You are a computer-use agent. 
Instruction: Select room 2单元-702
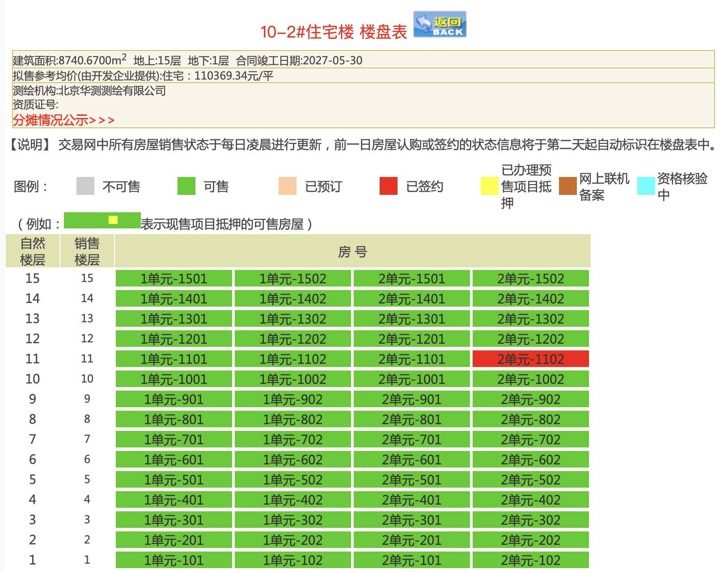(x=531, y=439)
